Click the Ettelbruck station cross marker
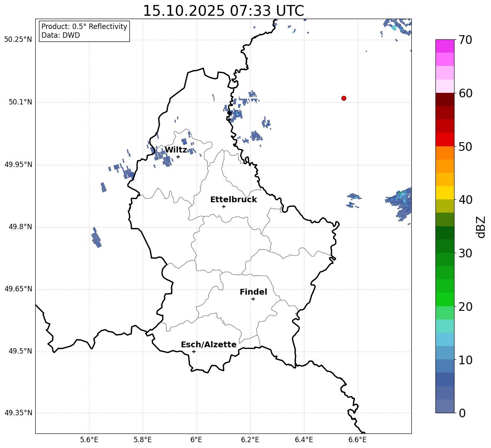Viewport: 491px width, 448px height. [224, 206]
